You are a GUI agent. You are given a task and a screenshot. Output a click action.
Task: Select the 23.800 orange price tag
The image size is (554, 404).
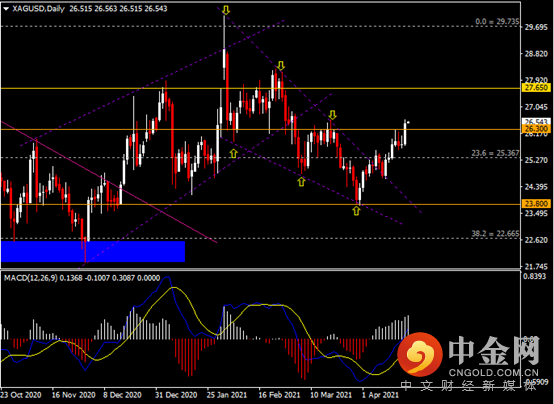[536, 204]
